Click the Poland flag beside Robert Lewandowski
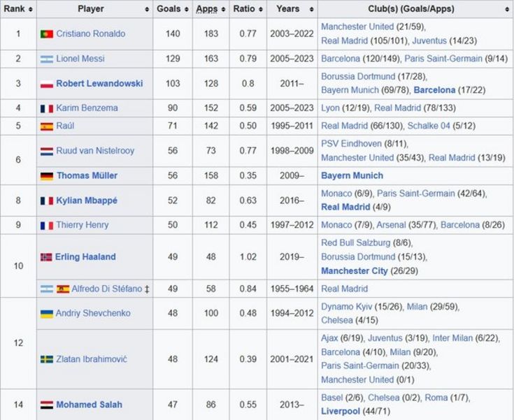The height and width of the screenshot is (420, 514). 47,84
